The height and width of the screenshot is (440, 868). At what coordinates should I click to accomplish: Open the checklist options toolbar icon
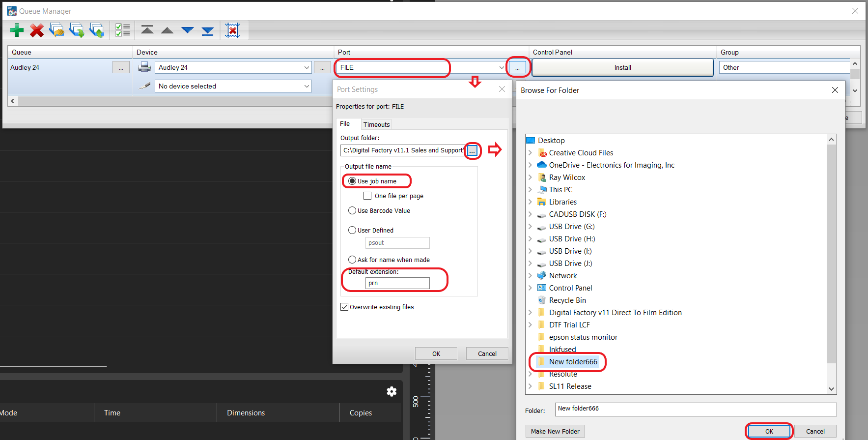tap(122, 30)
